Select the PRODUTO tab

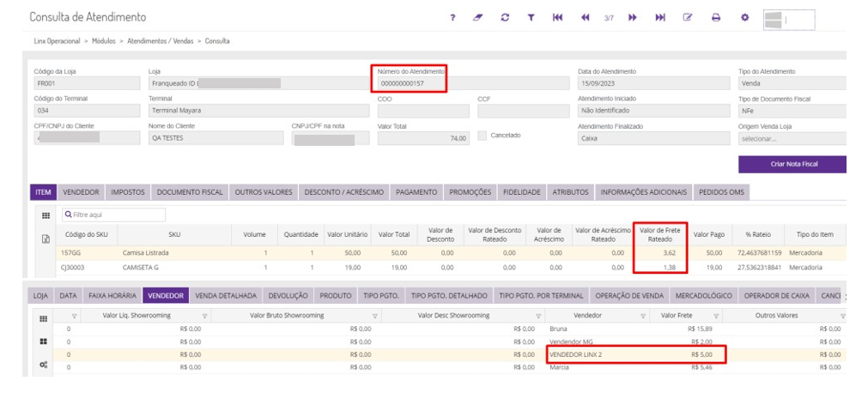(x=336, y=295)
